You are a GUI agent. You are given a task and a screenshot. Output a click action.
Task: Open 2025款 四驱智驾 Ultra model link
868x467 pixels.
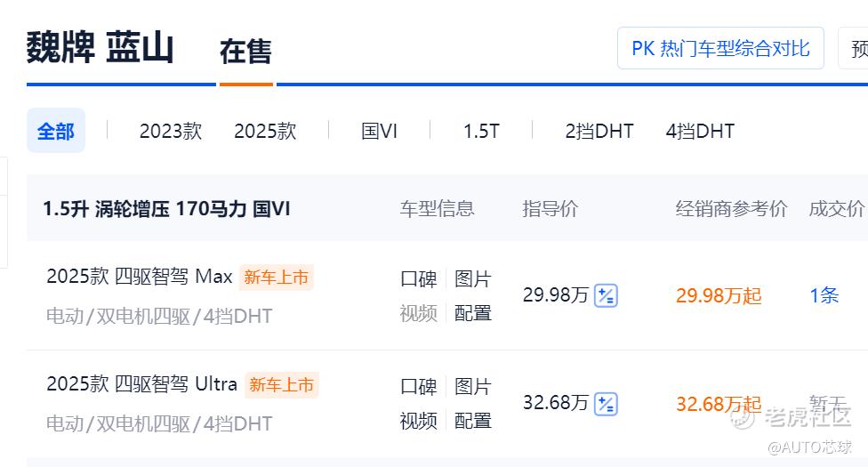point(141,383)
